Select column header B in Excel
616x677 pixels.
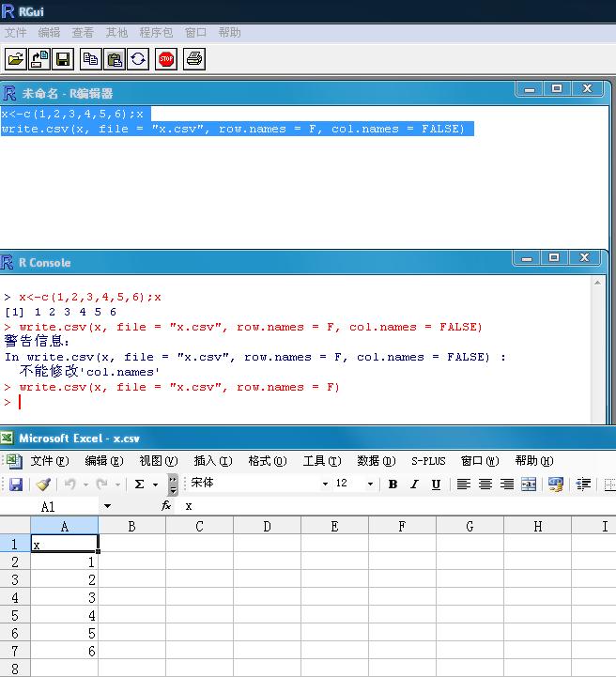pos(131,527)
